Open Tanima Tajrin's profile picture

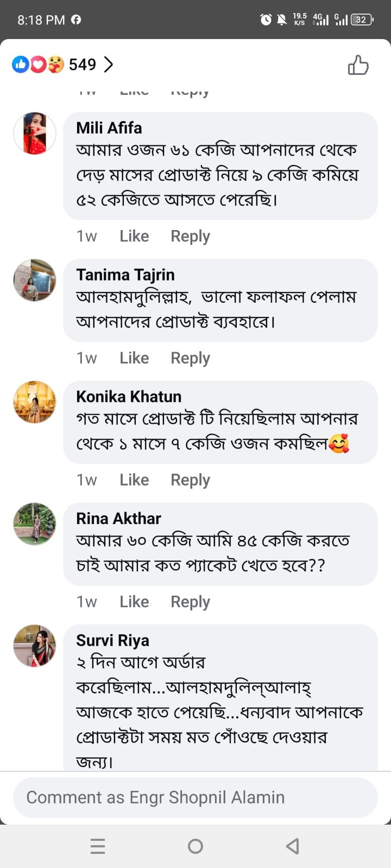click(x=35, y=280)
